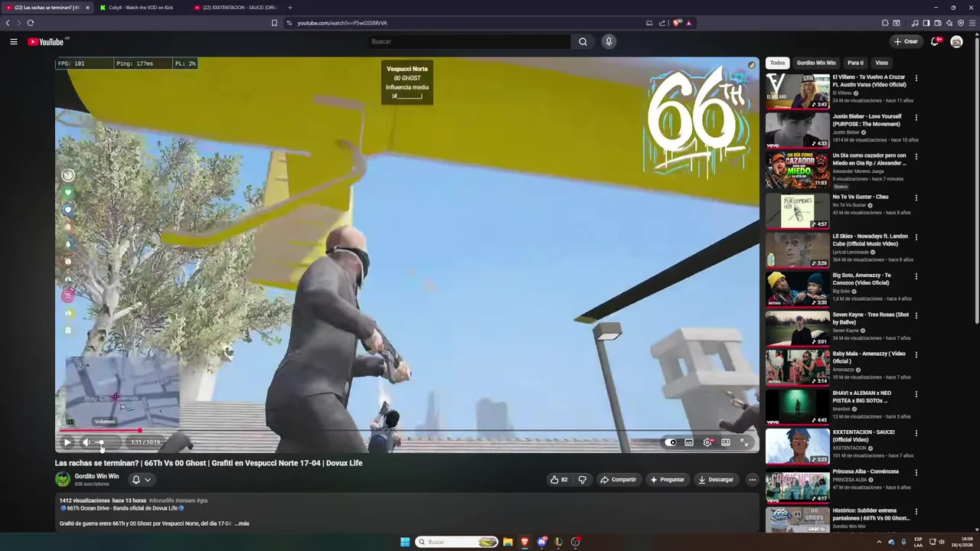The image size is (980, 551).
Task: Open File Explorer from taskbar
Action: point(508,542)
